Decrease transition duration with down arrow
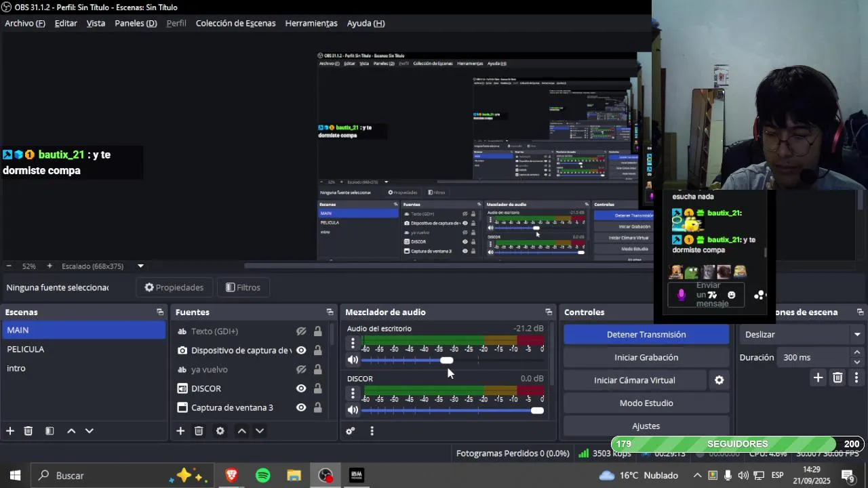 (857, 362)
